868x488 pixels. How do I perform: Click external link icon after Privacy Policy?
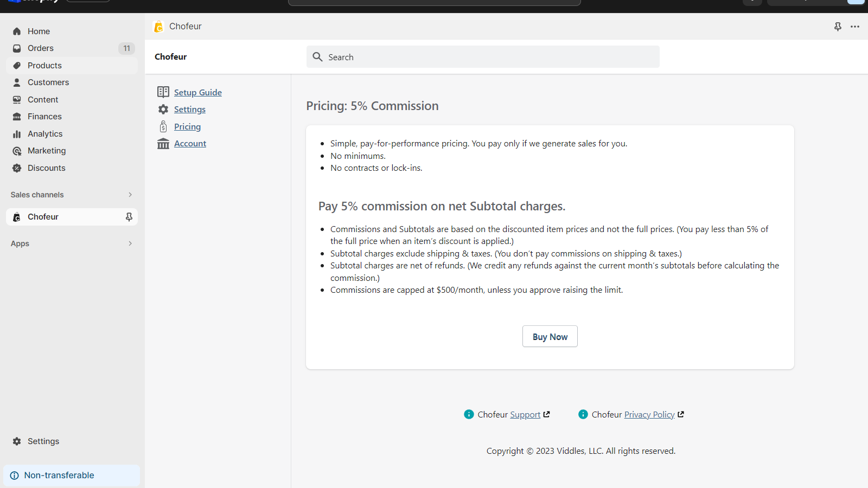[x=681, y=414]
